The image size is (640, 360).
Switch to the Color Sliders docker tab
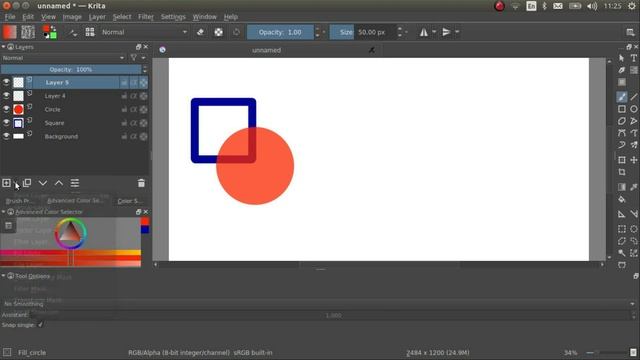pos(129,201)
